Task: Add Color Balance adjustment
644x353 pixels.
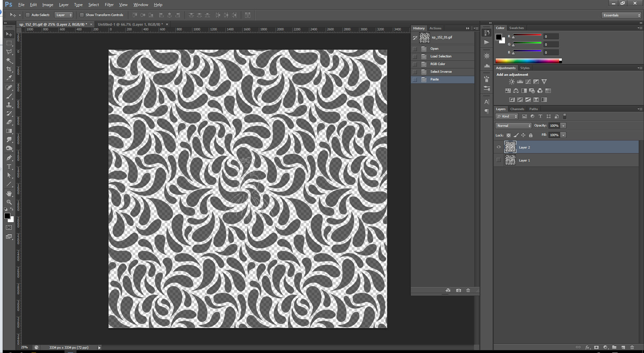Action: click(x=516, y=90)
